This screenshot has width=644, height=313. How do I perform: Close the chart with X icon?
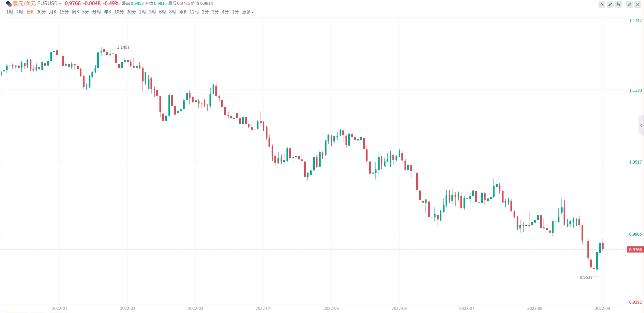click(x=638, y=4)
